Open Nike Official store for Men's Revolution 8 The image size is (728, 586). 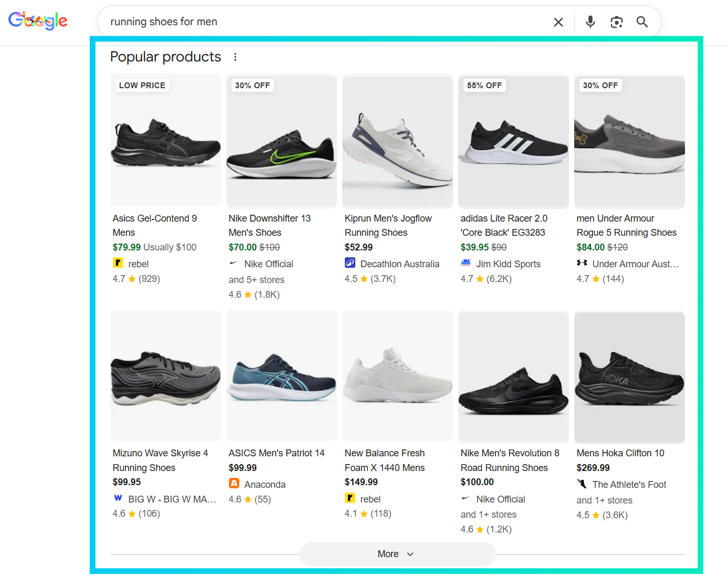500,499
